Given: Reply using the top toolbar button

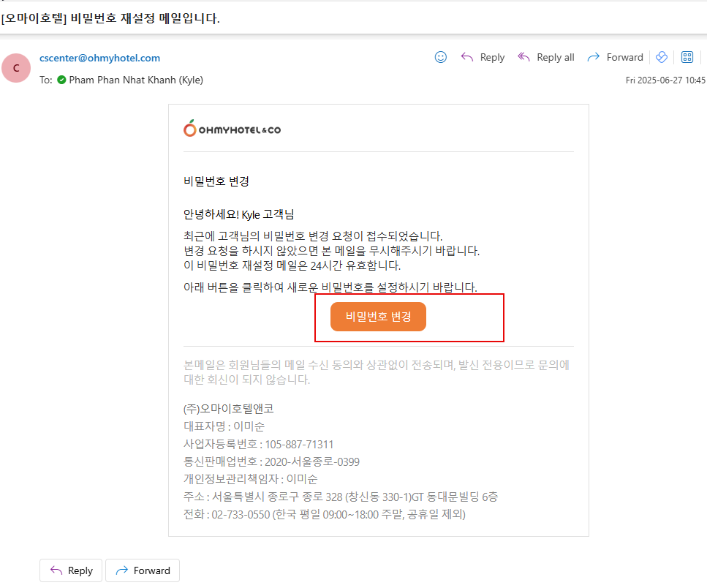Looking at the screenshot, I should click(483, 57).
